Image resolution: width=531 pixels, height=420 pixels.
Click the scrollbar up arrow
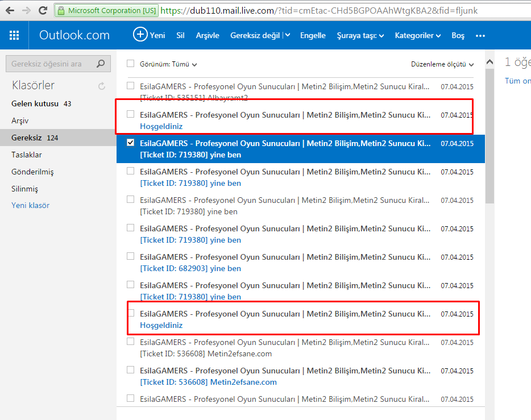click(x=489, y=62)
